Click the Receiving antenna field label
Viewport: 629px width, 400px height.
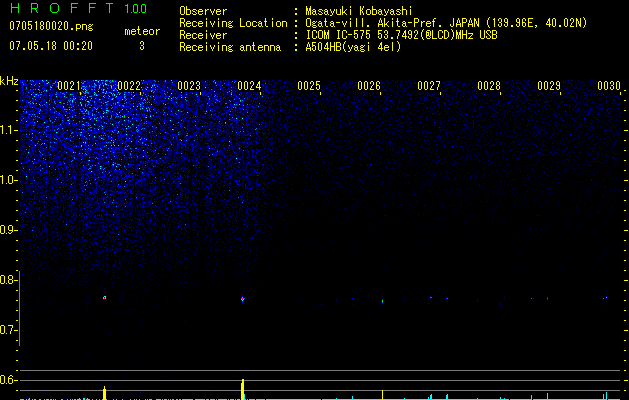(x=230, y=47)
